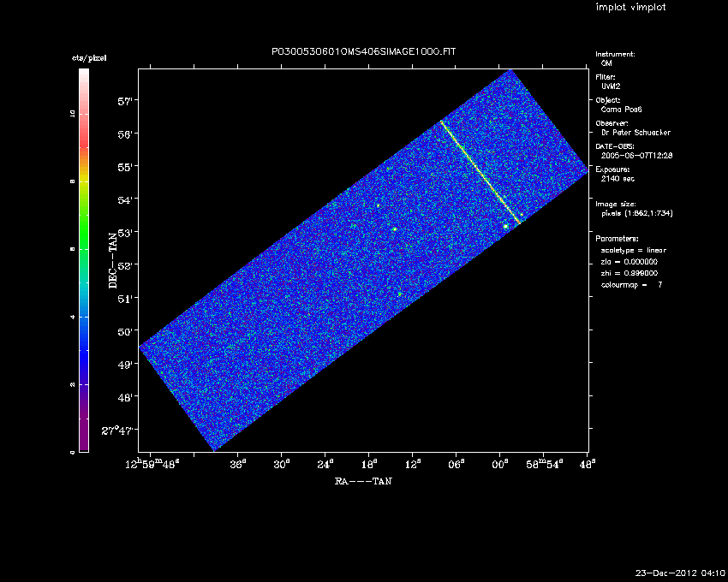Screen dimensions: 728x582
Task: Click the 'zlo = 0.000000' parameter
Action: pyautogui.click(x=630, y=262)
